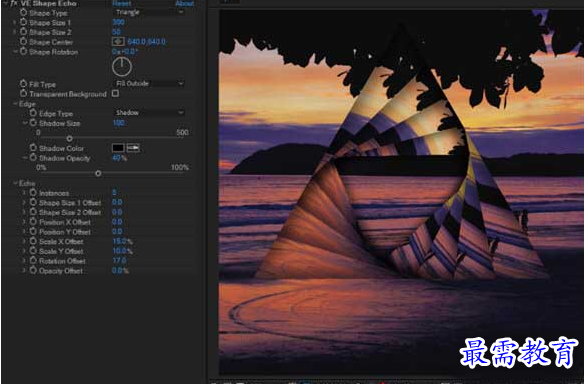Pick Shadow Color with the eyedropper

coord(133,148)
